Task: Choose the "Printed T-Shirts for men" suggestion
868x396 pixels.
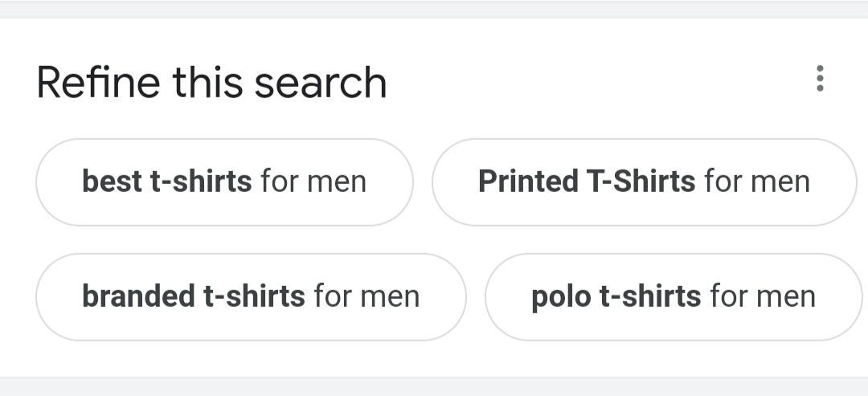Action: pyautogui.click(x=644, y=182)
